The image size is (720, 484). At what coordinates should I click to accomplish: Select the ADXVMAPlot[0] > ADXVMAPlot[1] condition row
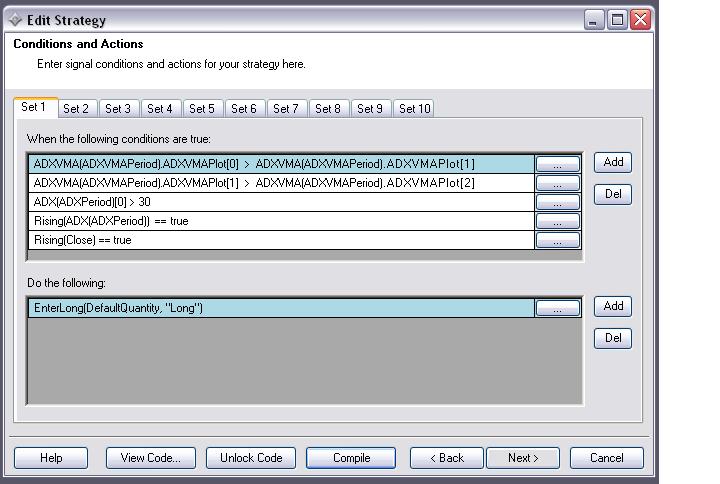tap(281, 164)
